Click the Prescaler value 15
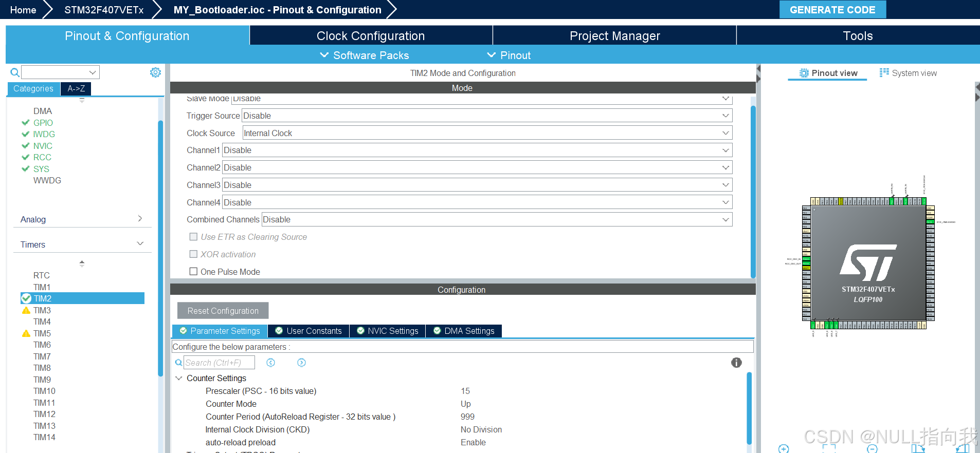The height and width of the screenshot is (453, 980). click(x=465, y=391)
